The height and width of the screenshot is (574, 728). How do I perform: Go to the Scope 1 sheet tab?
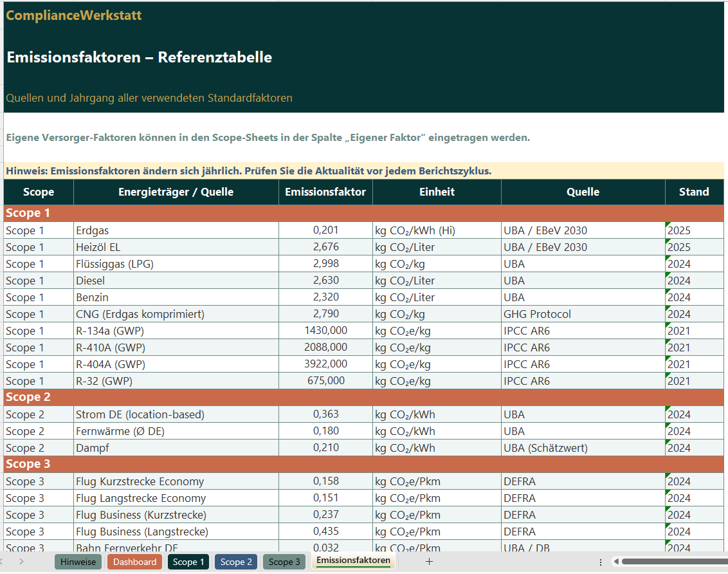pos(188,562)
